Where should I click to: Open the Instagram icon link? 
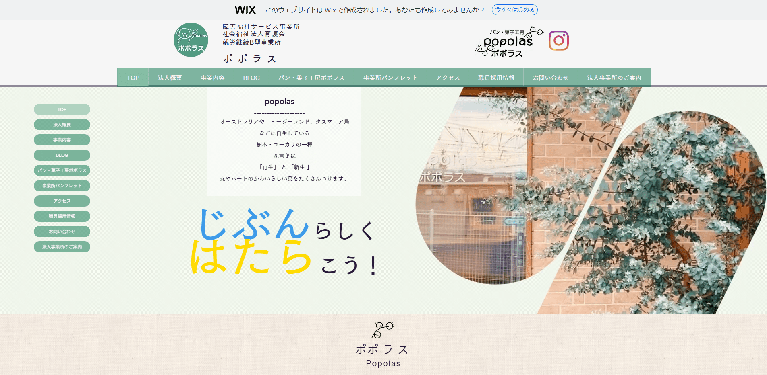point(559,41)
